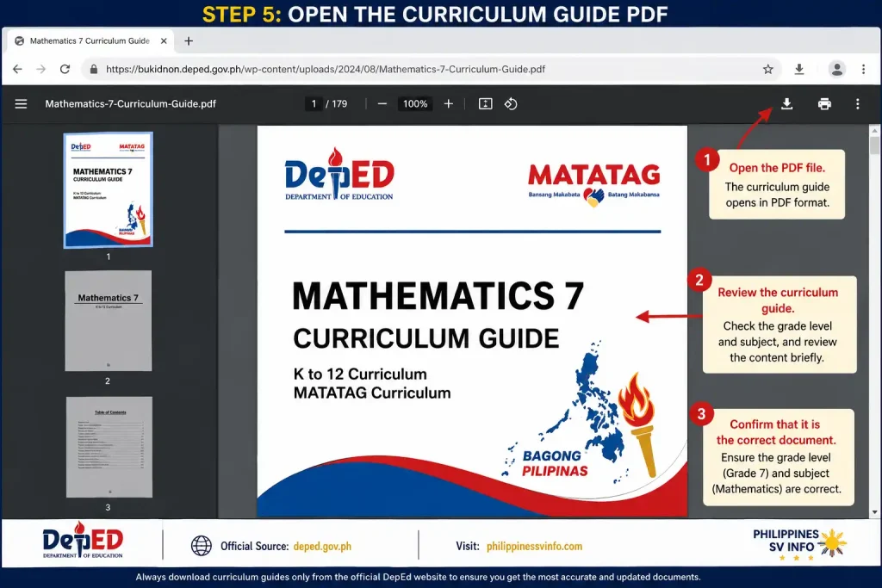Click the scrollbar down arrow

click(x=874, y=512)
